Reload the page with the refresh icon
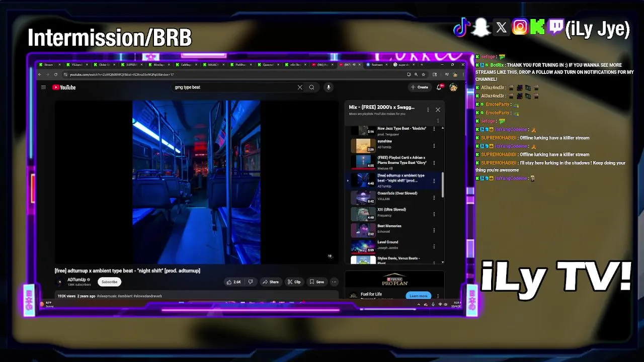644x362 pixels. coord(56,74)
